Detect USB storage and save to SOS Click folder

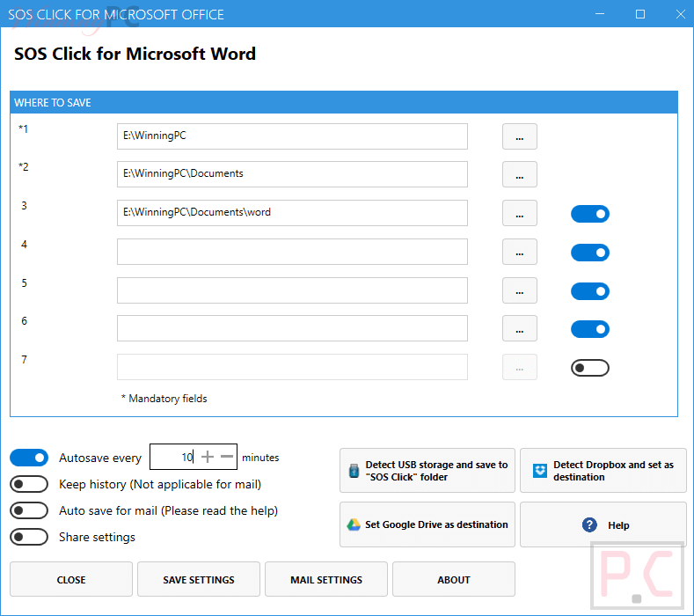pyautogui.click(x=427, y=470)
